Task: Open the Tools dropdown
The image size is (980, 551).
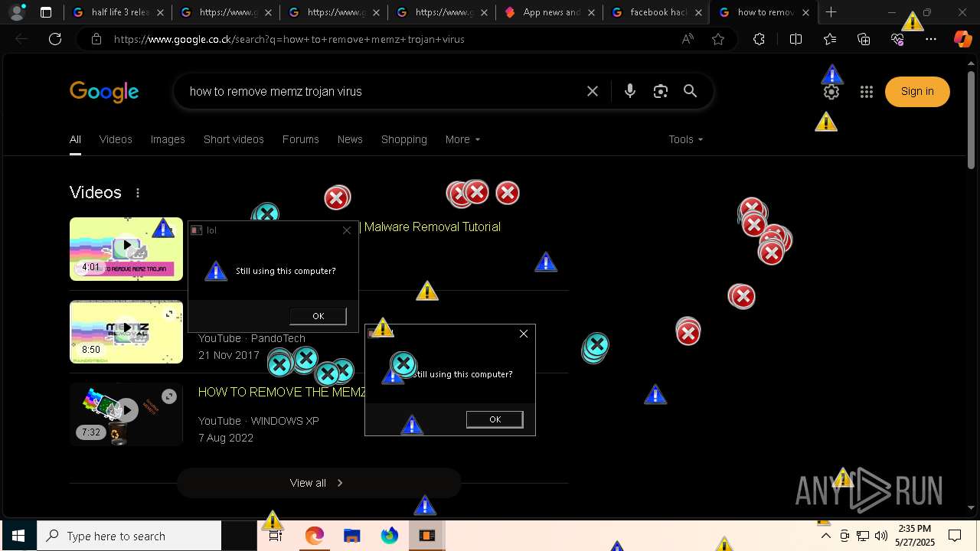Action: (x=685, y=139)
